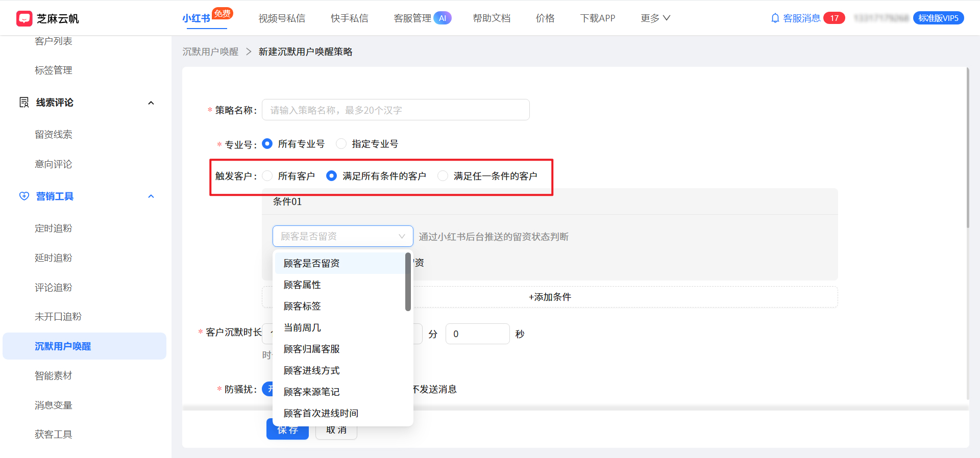
Task: Open 评论追粉 in sidebar
Action: tap(54, 288)
